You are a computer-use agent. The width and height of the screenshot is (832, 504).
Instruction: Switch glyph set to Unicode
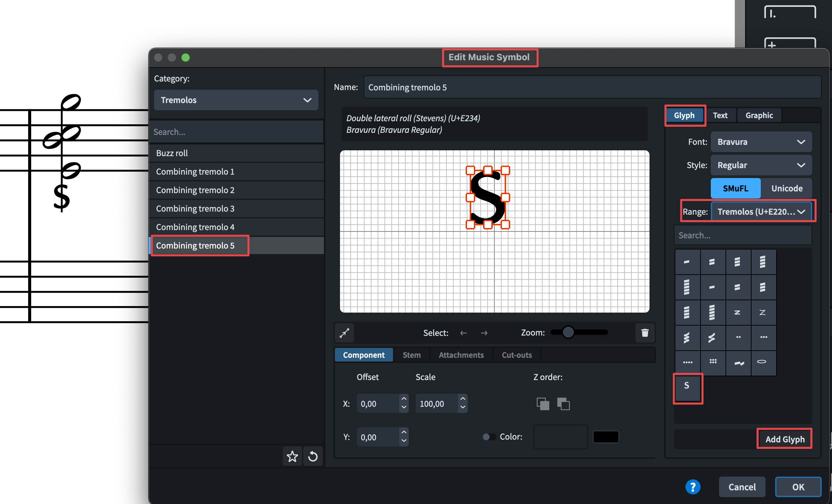point(786,188)
